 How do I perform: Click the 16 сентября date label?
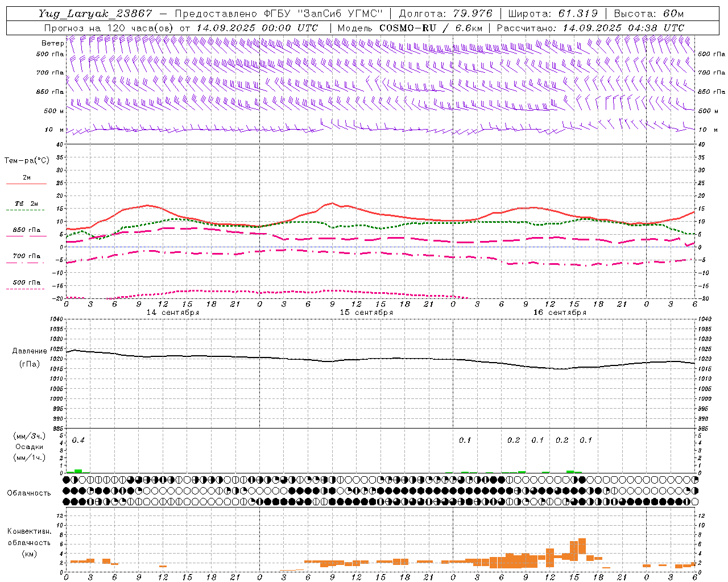point(560,313)
